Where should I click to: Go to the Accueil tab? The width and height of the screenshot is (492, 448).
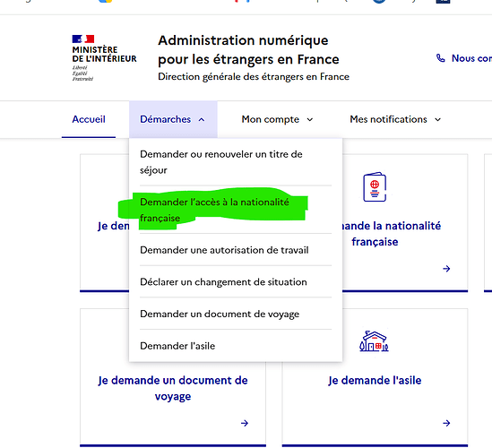(x=89, y=119)
